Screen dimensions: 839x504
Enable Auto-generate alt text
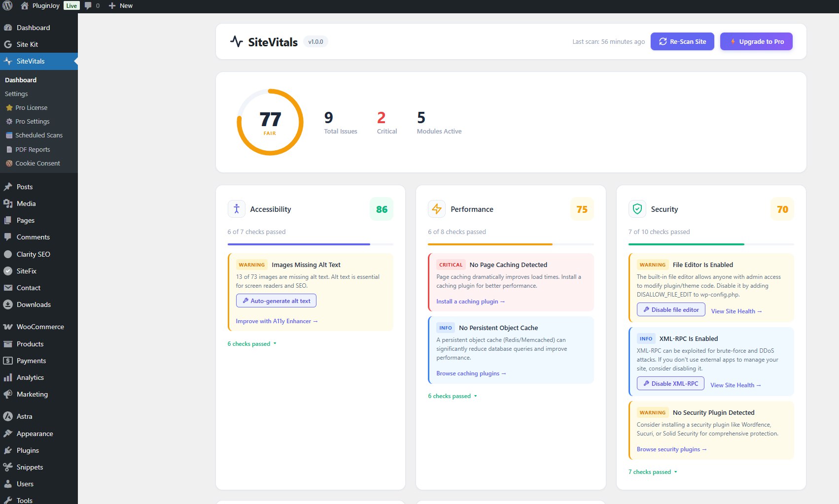[276, 301]
